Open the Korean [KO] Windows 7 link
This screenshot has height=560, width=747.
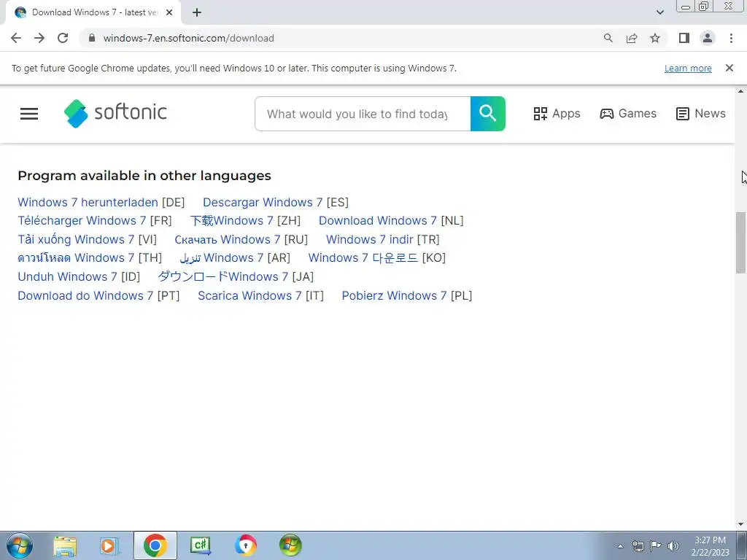(363, 257)
